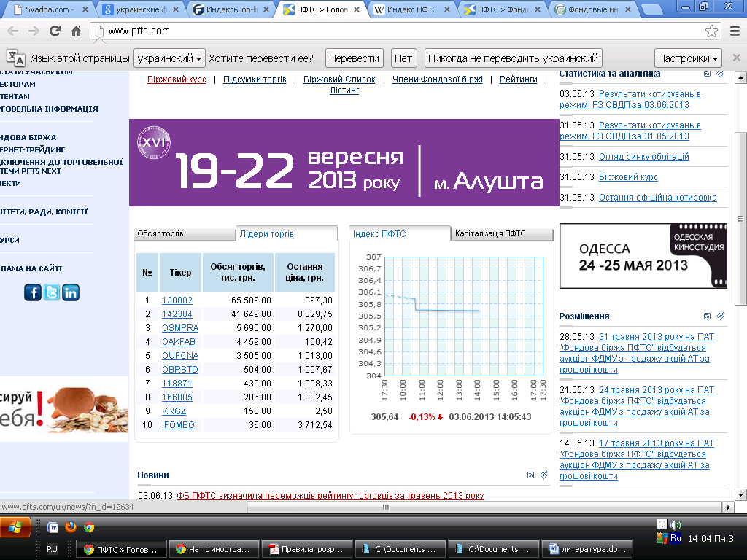
Task: Click RSS icon next to Новини
Action: coord(531,475)
